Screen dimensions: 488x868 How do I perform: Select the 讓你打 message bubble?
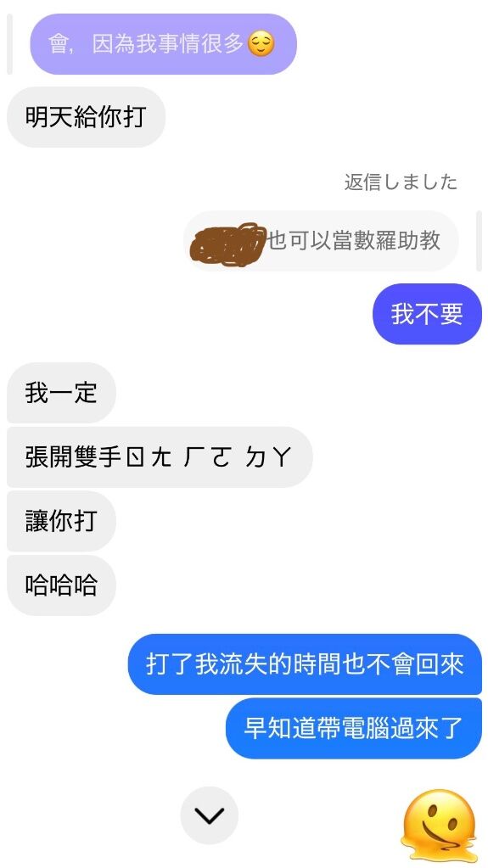click(61, 522)
